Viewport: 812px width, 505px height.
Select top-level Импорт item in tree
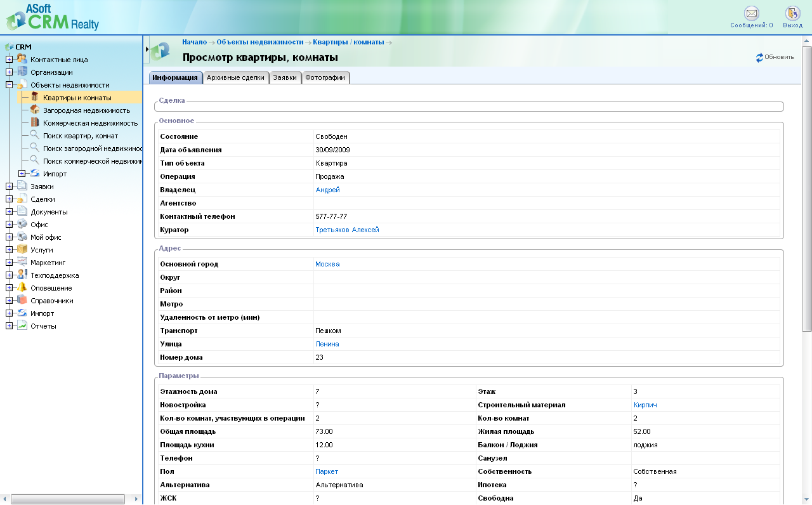click(x=42, y=313)
